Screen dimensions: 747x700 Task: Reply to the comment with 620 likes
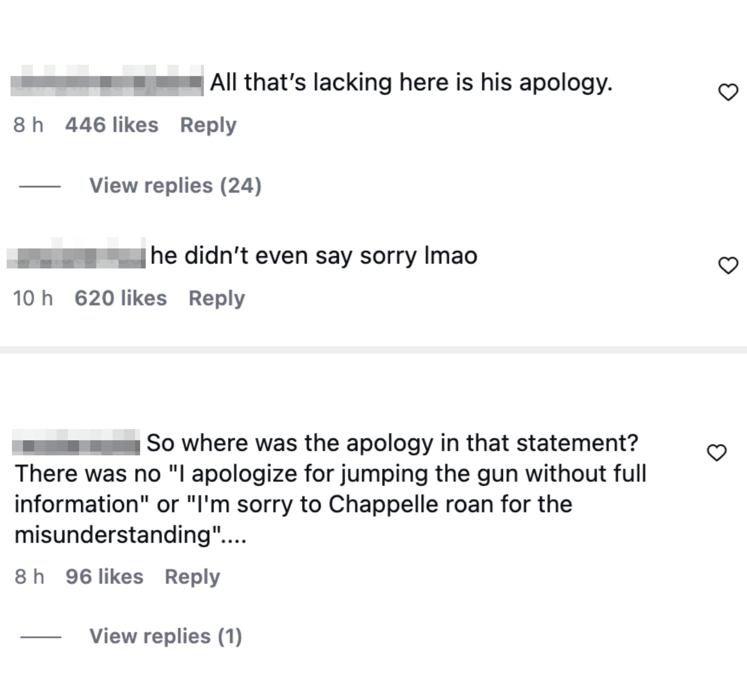(216, 299)
